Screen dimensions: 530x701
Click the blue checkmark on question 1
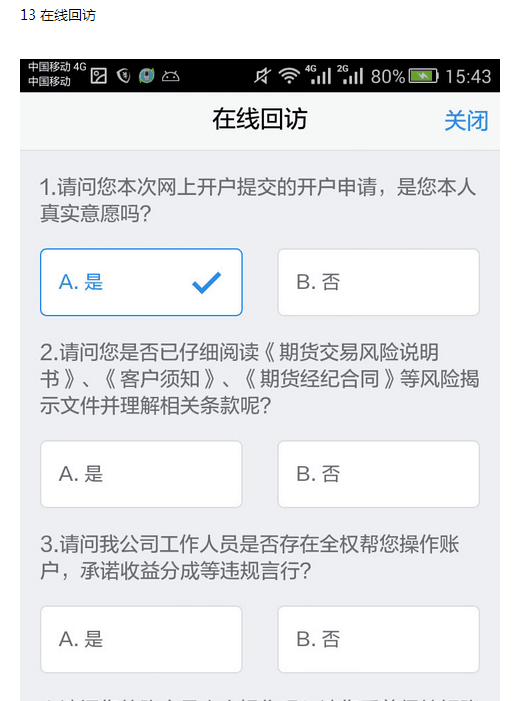[x=206, y=283]
